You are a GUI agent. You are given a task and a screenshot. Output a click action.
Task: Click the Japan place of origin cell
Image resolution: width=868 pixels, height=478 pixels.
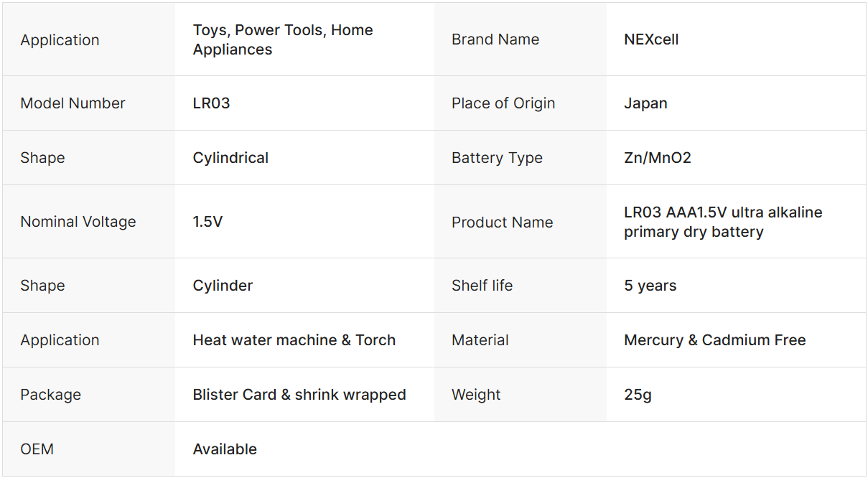tap(645, 103)
